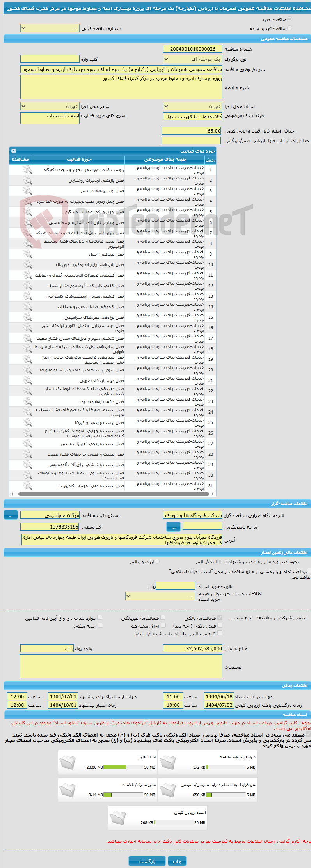This screenshot has width=311, height=868.
Task: Click view icon for row 2 تجهیزات روشنایی
Action: [27, 180]
